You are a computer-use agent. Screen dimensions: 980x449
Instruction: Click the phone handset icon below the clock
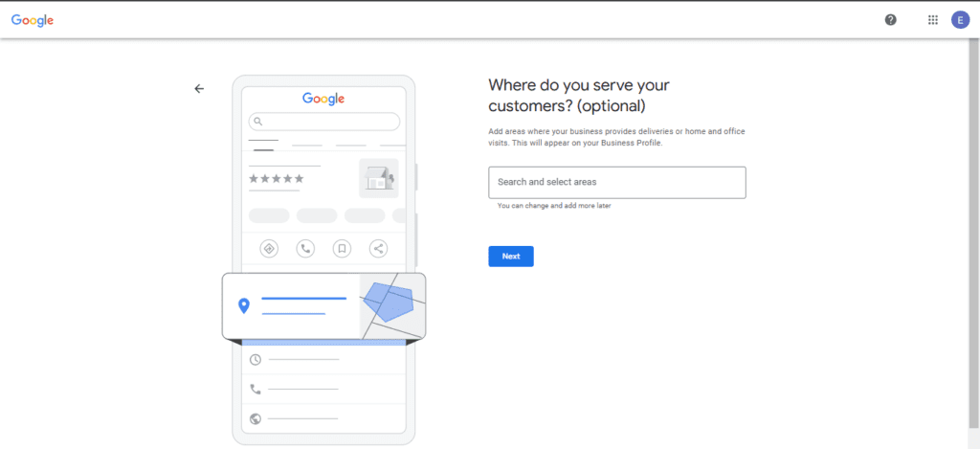[x=256, y=390]
